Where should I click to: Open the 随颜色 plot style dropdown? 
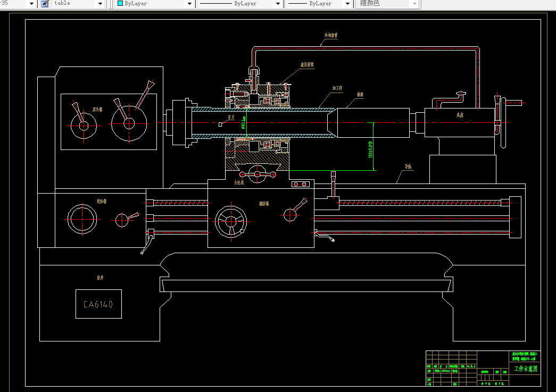414,4
